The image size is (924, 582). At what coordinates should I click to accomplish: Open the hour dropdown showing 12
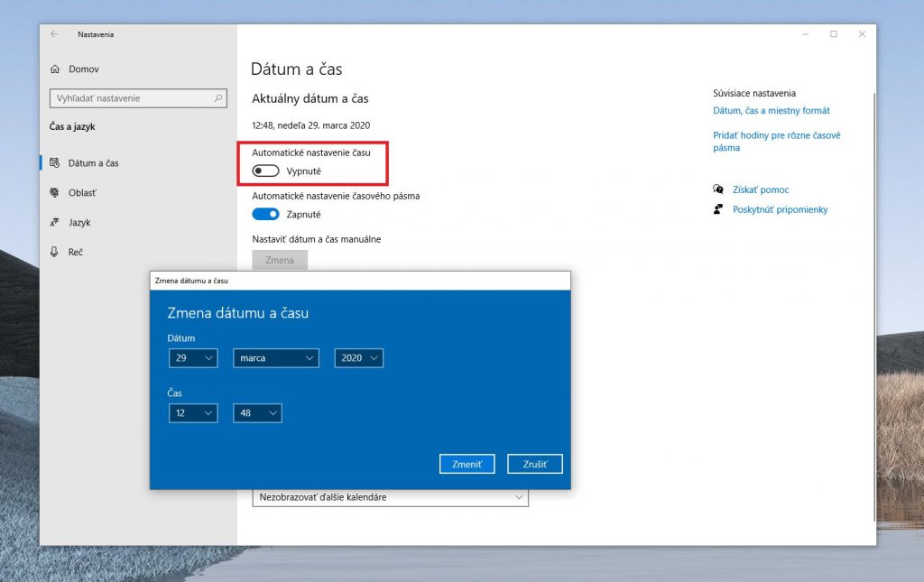[193, 413]
